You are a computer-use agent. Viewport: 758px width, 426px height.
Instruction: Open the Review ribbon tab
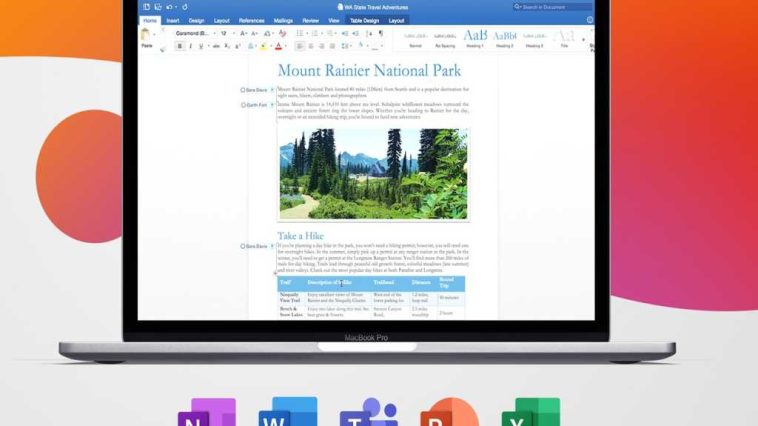click(310, 21)
